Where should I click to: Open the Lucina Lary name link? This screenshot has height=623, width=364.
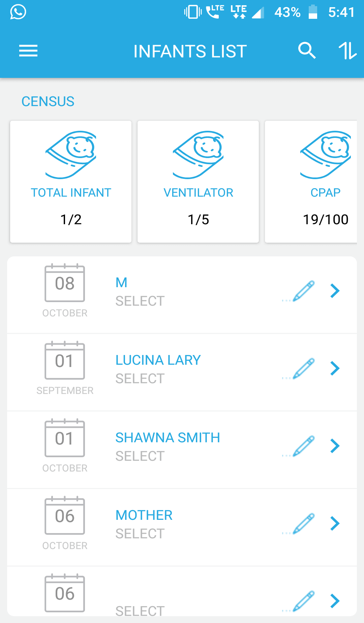158,360
